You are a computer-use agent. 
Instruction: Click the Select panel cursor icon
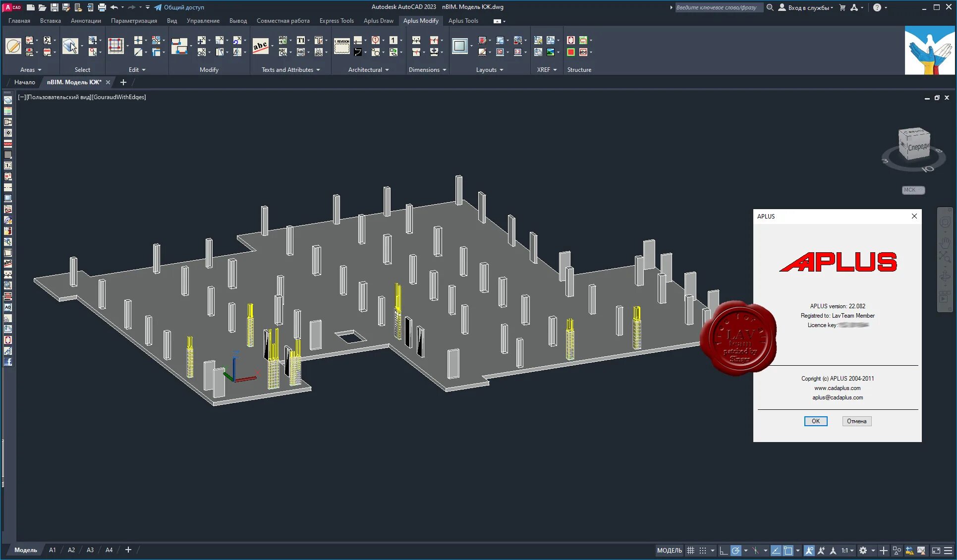click(x=70, y=46)
